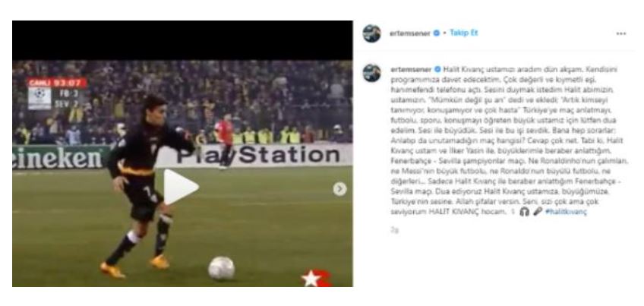Open the three-dots more options menu
The image size is (644, 306).
621,33
